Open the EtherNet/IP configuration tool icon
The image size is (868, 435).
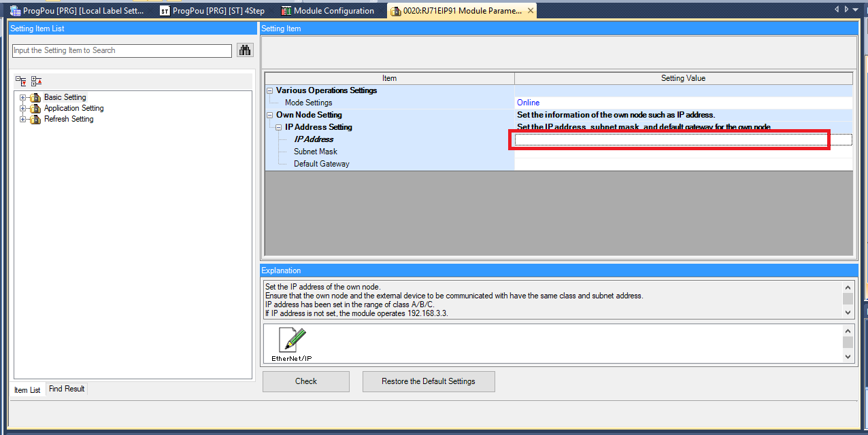tap(293, 341)
